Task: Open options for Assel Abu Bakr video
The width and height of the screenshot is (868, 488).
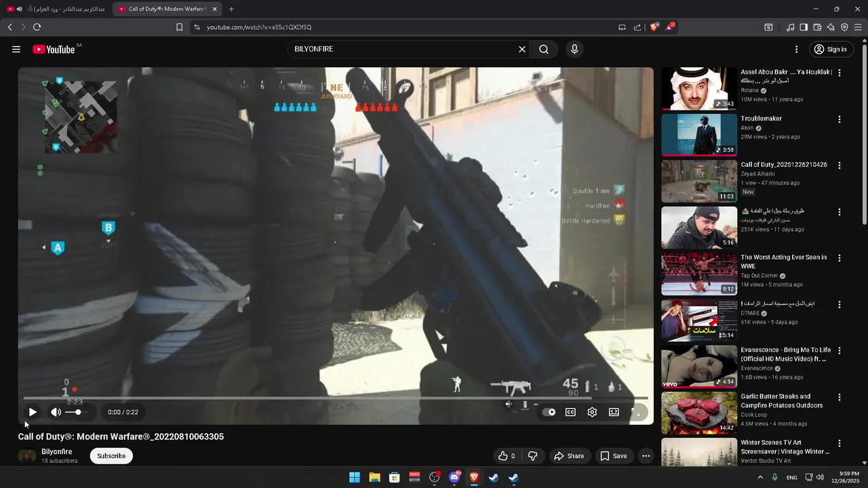Action: 840,73
